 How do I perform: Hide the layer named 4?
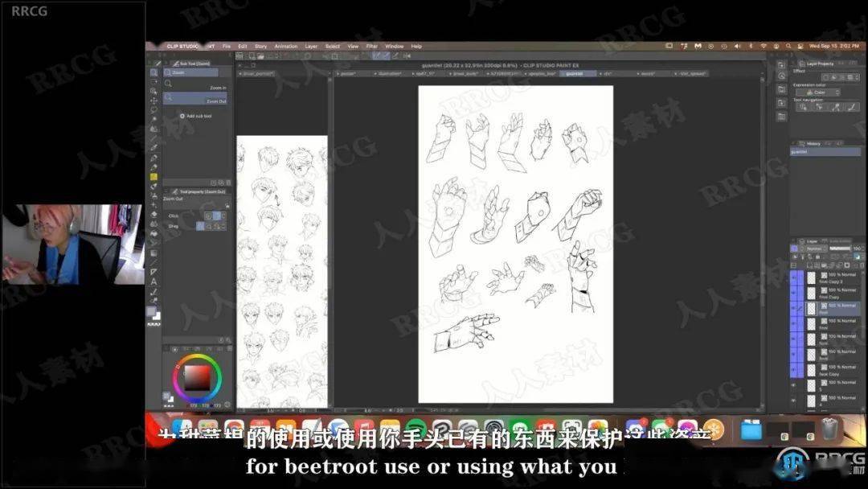tap(793, 401)
